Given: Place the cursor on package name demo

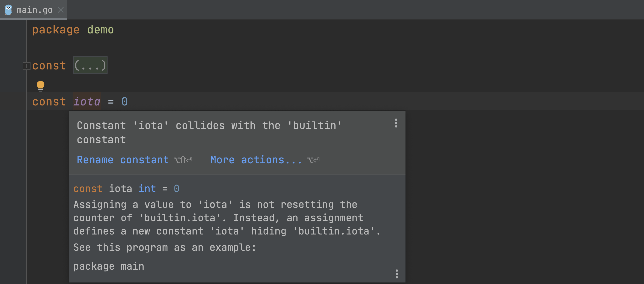Looking at the screenshot, I should (x=100, y=30).
